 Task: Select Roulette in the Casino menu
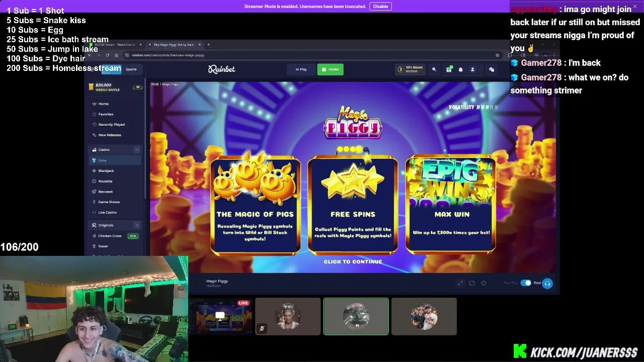(x=115, y=181)
